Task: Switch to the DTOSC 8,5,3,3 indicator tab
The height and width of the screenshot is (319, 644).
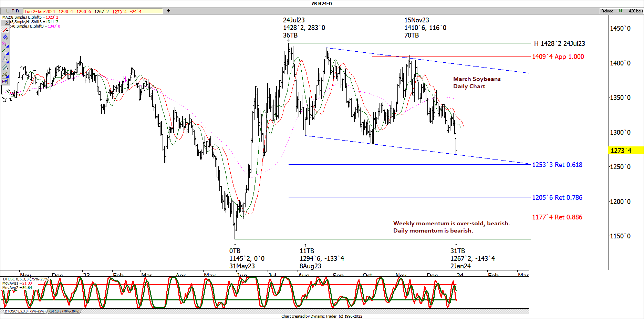Action: tap(25, 311)
